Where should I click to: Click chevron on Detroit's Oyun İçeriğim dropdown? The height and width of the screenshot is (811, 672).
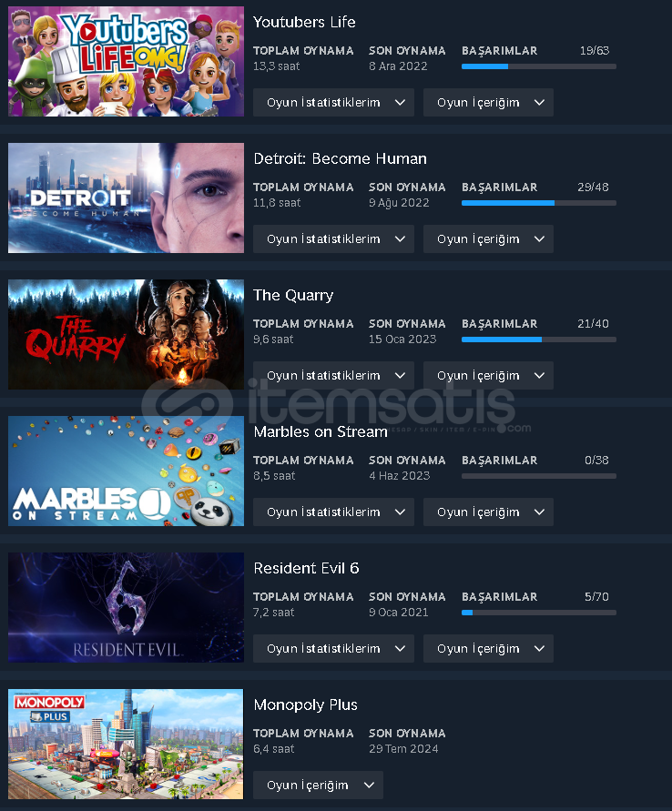(539, 239)
